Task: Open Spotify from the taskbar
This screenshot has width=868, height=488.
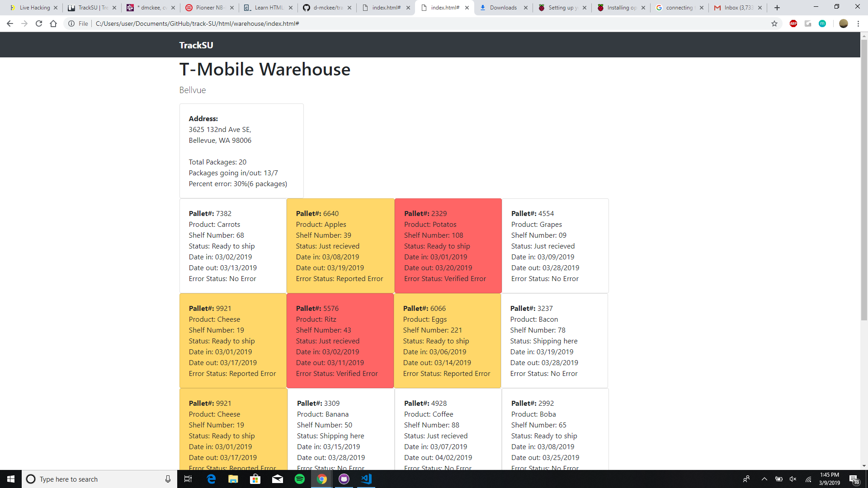Action: click(300, 479)
